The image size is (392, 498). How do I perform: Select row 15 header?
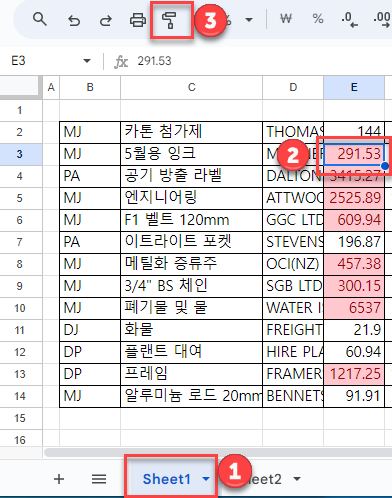pyautogui.click(x=20, y=418)
